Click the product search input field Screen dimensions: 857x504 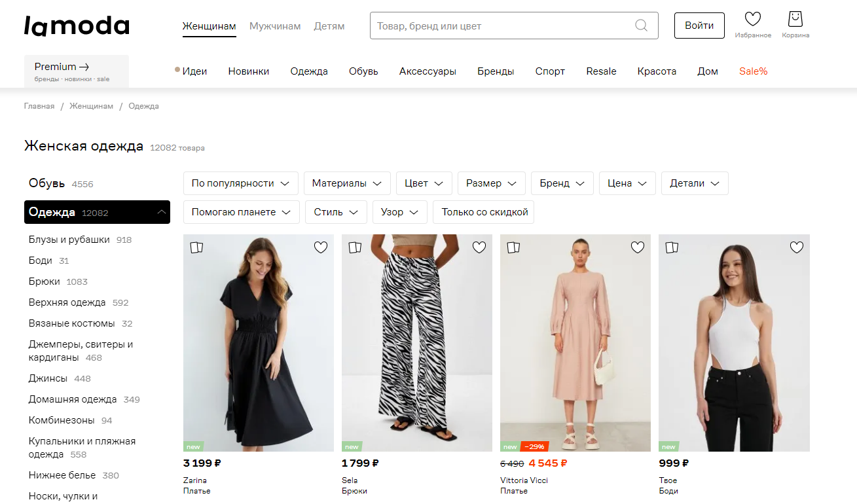[x=501, y=26]
